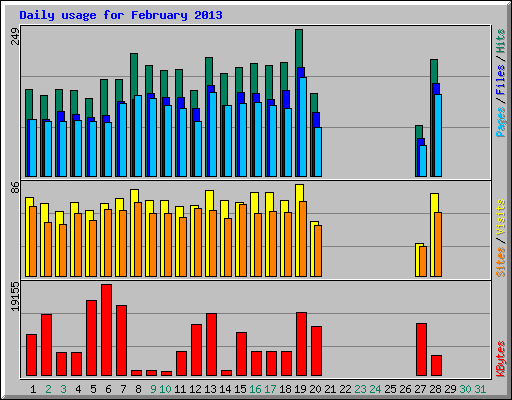The height and width of the screenshot is (400, 512).
Task: Click day label '15' on the x-axis
Action: pos(240,389)
